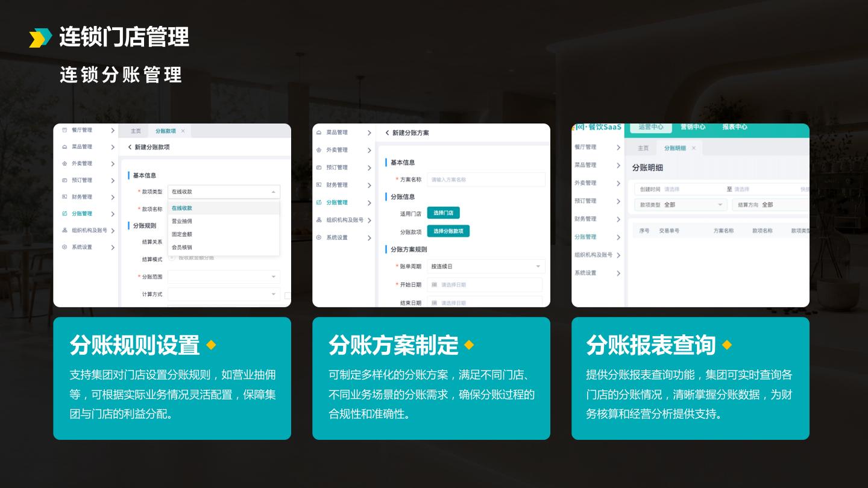Open the 计算方式 dropdown
The image size is (868, 488).
(x=224, y=295)
